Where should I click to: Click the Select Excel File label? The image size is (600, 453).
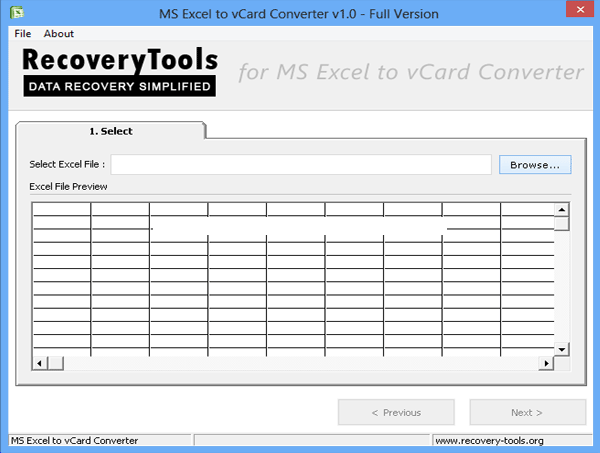[67, 165]
